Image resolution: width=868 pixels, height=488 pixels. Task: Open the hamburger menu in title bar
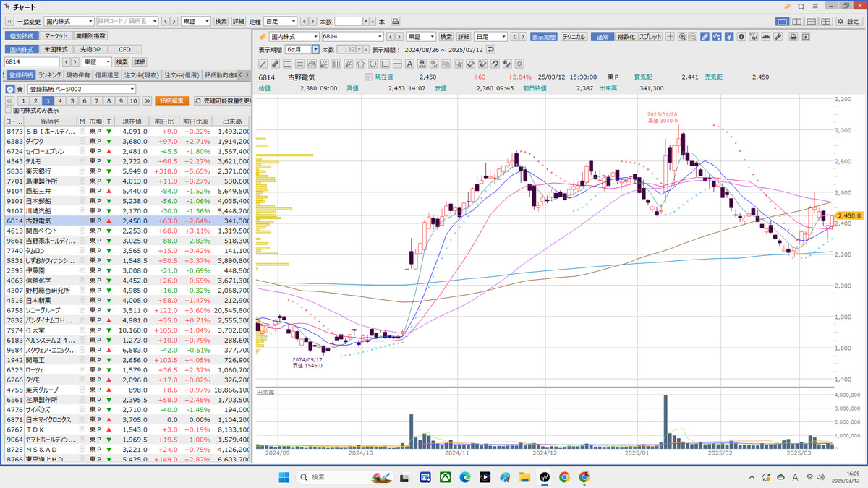click(815, 7)
